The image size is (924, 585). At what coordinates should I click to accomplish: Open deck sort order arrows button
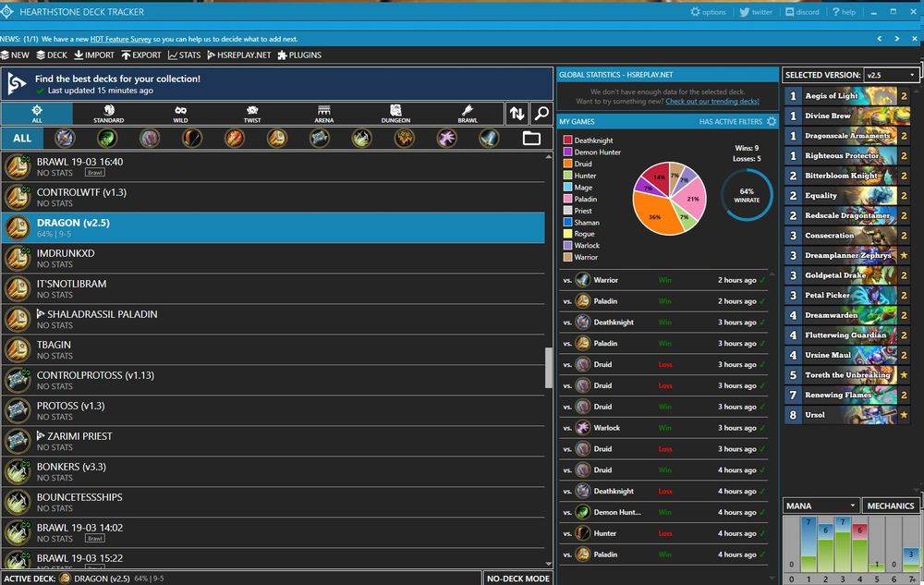(517, 113)
